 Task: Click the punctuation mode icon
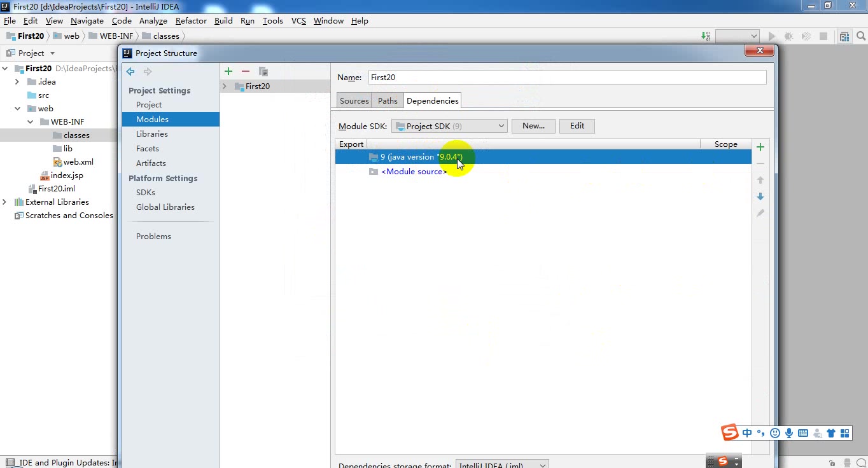[x=761, y=433]
